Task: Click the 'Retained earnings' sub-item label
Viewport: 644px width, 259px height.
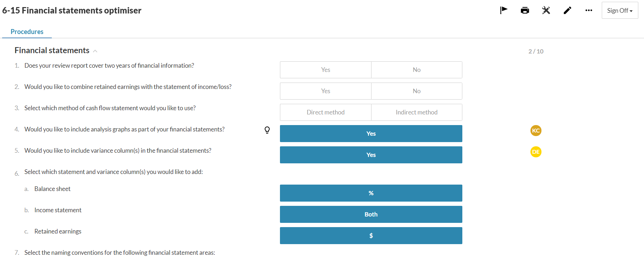Action: 58,231
